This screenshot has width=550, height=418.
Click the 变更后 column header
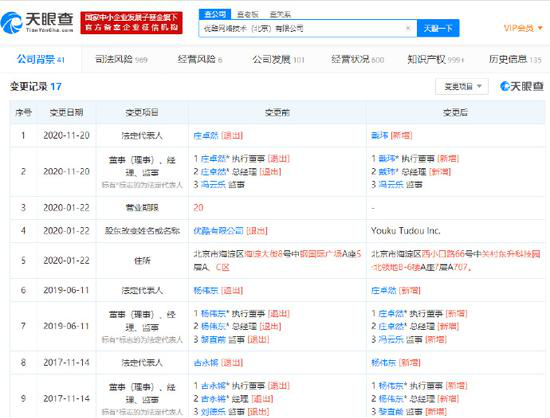(x=455, y=112)
